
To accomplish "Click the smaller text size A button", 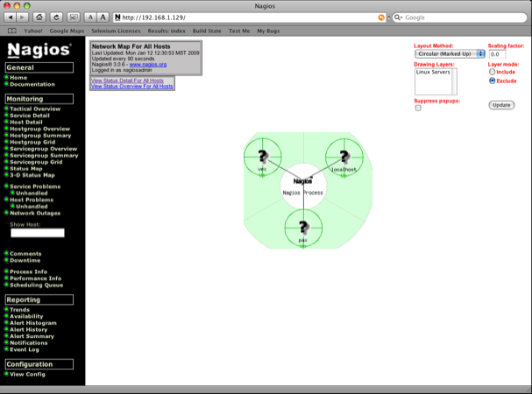I will pos(90,18).
